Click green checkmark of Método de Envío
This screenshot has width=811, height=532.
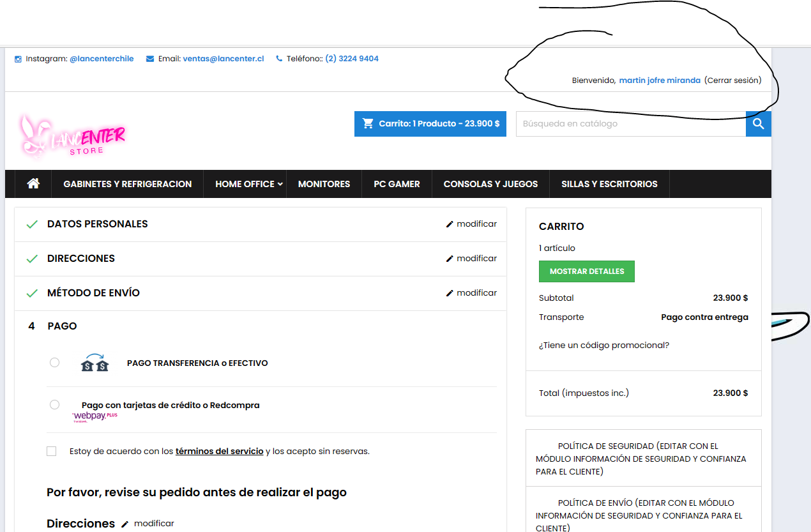click(x=32, y=294)
